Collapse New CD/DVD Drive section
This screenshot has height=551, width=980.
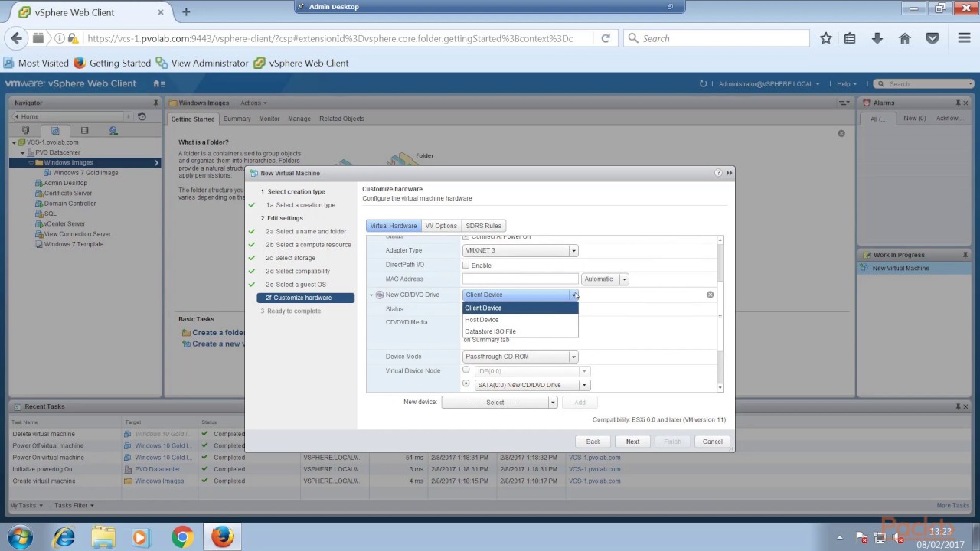click(x=371, y=295)
